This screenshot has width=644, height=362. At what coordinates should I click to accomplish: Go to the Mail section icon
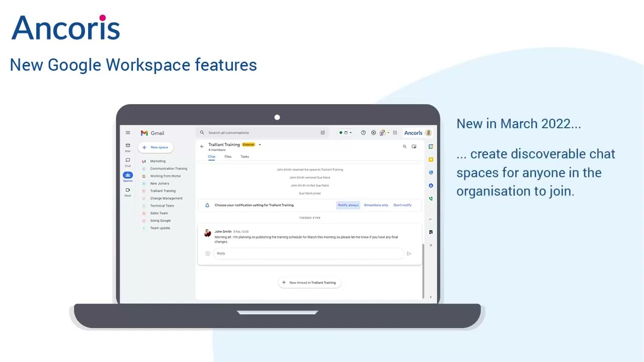tap(128, 145)
